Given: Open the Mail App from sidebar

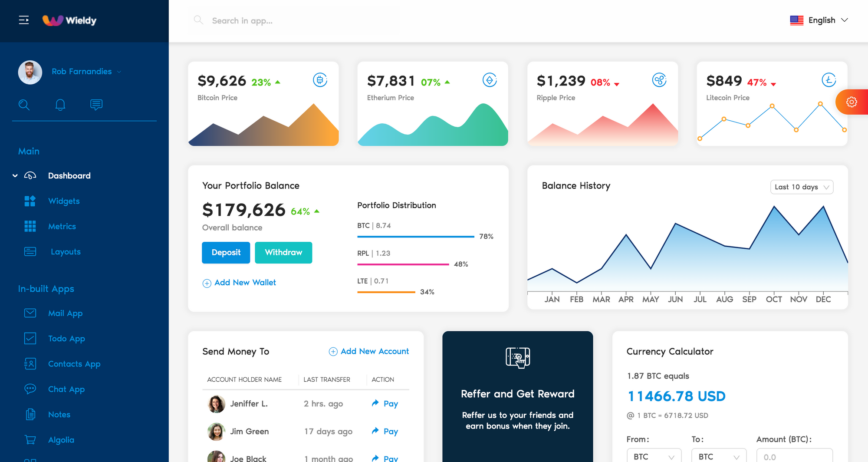Looking at the screenshot, I should (x=66, y=313).
